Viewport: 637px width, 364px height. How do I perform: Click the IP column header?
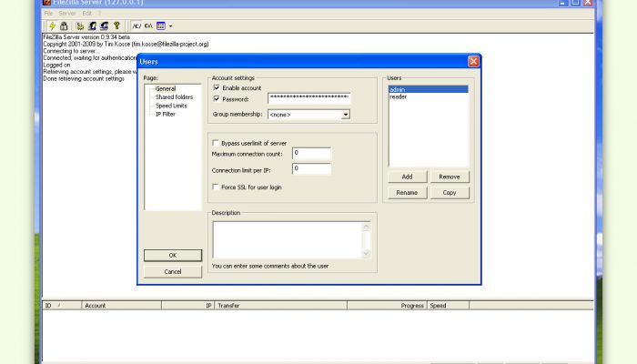tap(187, 306)
